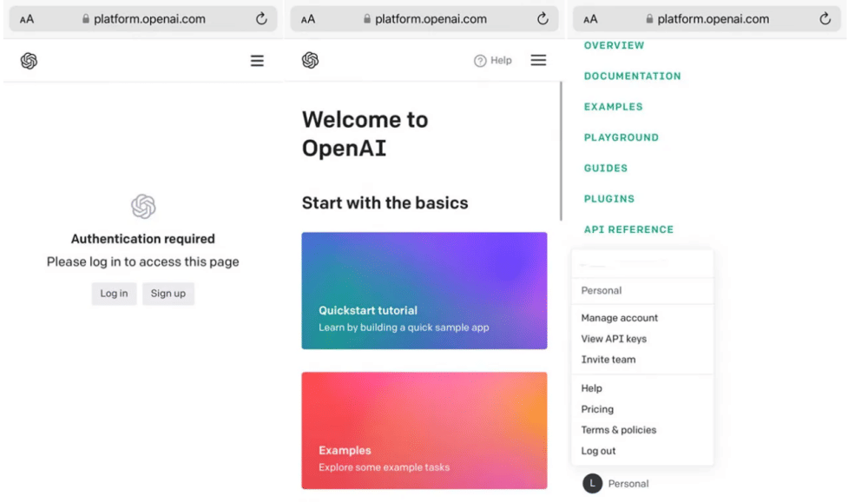Choose View API keys in account menu
This screenshot has height=503, width=868.
[x=614, y=339]
